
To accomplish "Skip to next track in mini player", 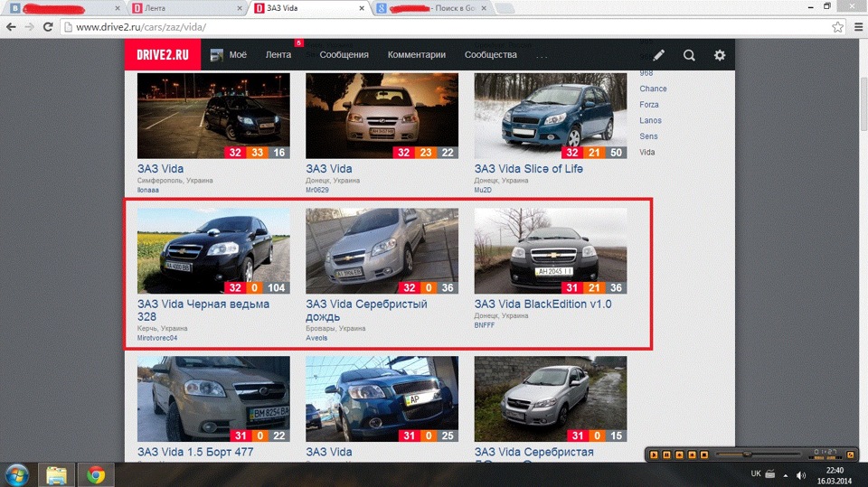I will click(x=692, y=454).
